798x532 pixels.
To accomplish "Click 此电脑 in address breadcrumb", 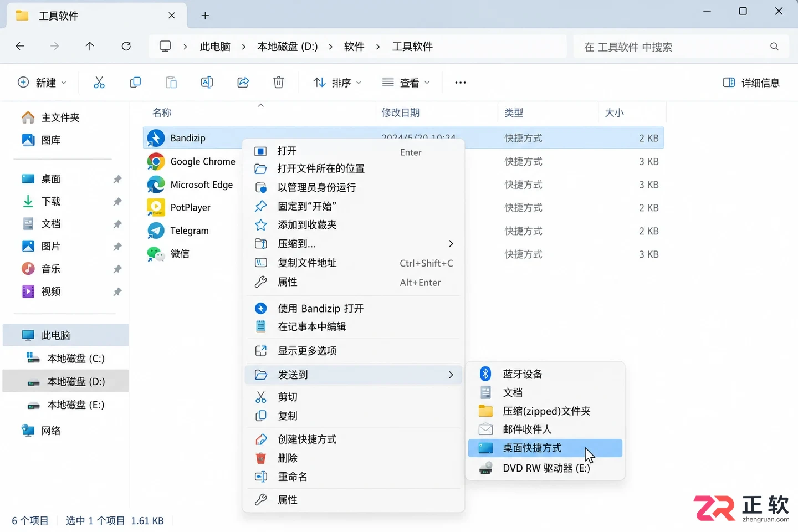I will tap(215, 47).
